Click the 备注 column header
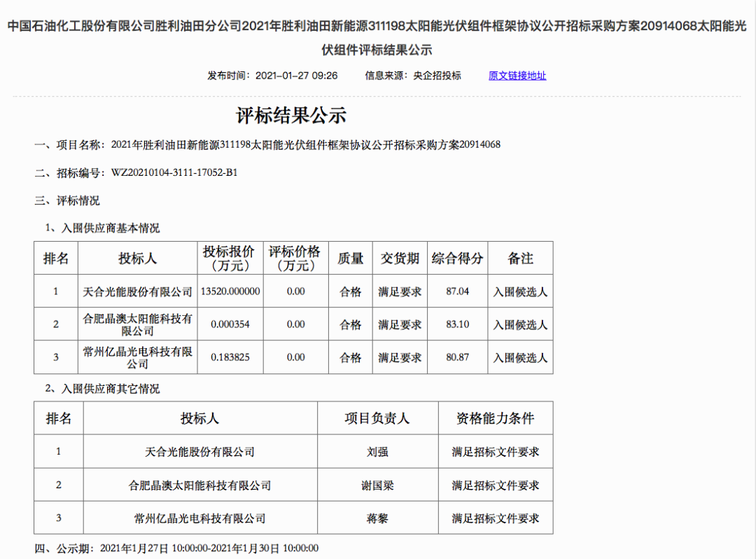This screenshot has width=756, height=559. pos(520,258)
